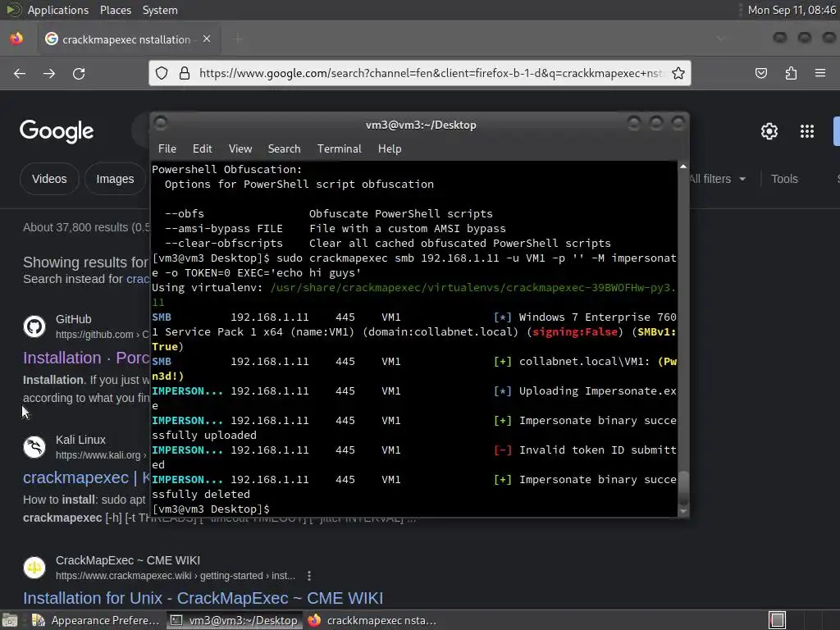Image resolution: width=840 pixels, height=630 pixels.
Task: Open more options for CME WIKI result
Action: click(x=309, y=576)
